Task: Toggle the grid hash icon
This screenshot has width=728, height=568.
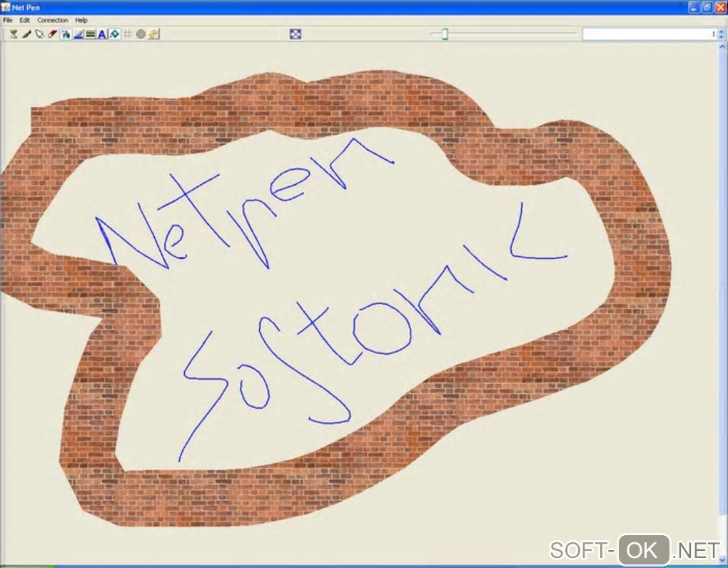Action: point(127,34)
